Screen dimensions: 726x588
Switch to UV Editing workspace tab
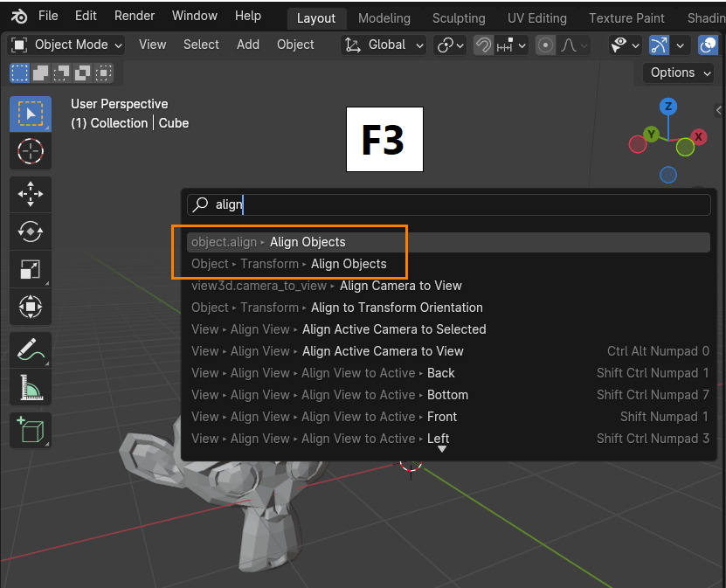pyautogui.click(x=537, y=18)
